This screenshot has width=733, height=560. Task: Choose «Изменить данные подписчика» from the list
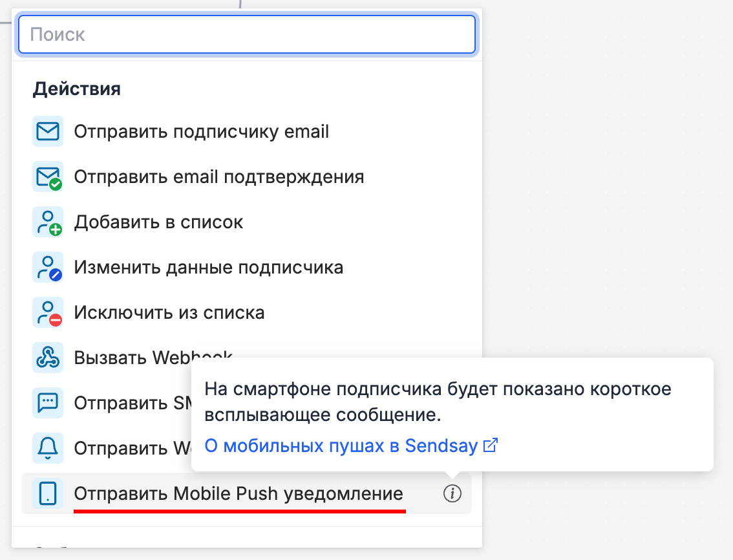[208, 267]
